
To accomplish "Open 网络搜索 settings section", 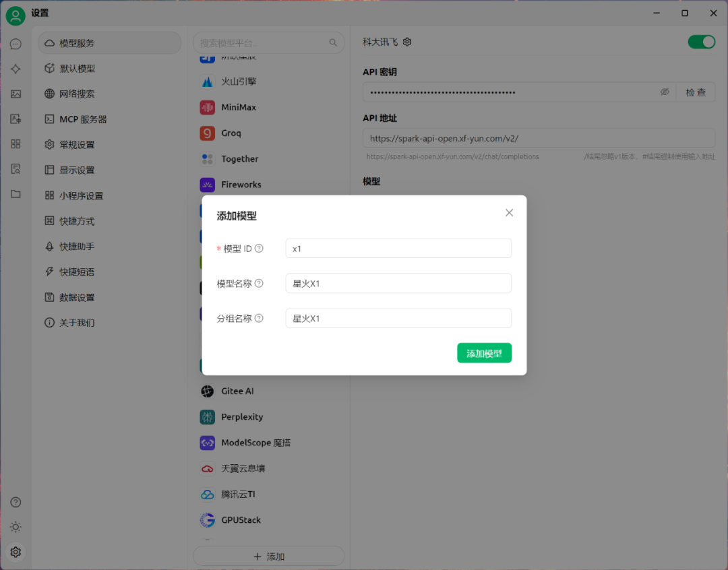I will click(110, 94).
